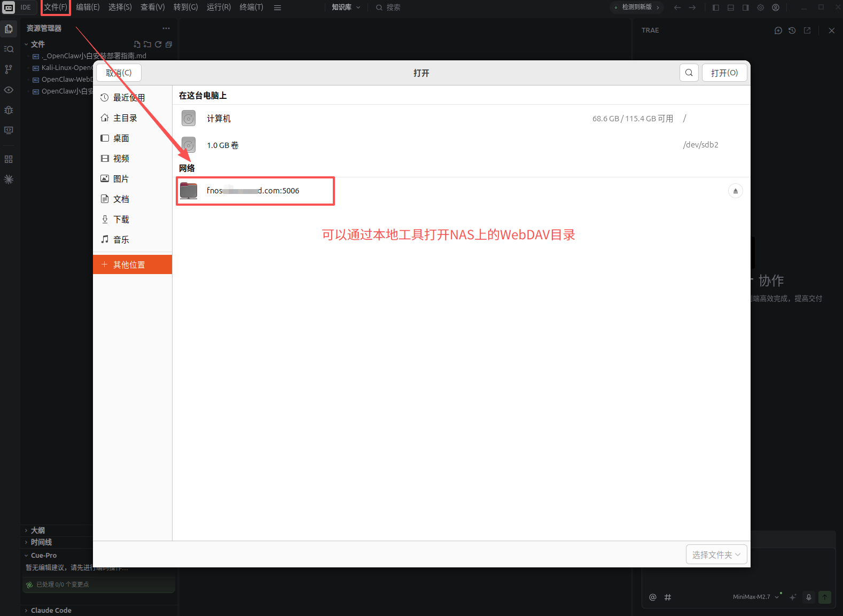The height and width of the screenshot is (616, 843).
Task: Click the microphone voice input icon
Action: coord(808,597)
